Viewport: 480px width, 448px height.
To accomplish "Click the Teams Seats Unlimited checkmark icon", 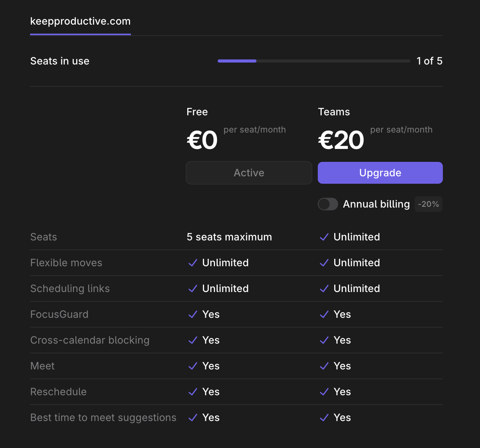I will pos(324,237).
